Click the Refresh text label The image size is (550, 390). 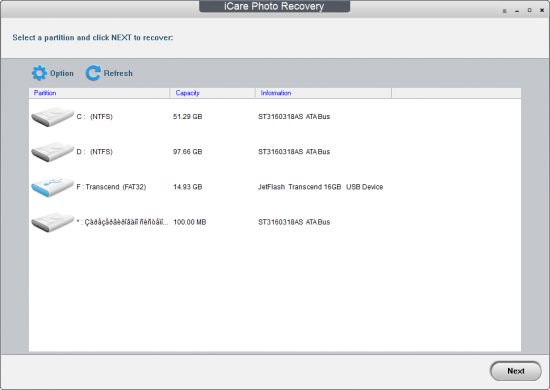coord(118,73)
